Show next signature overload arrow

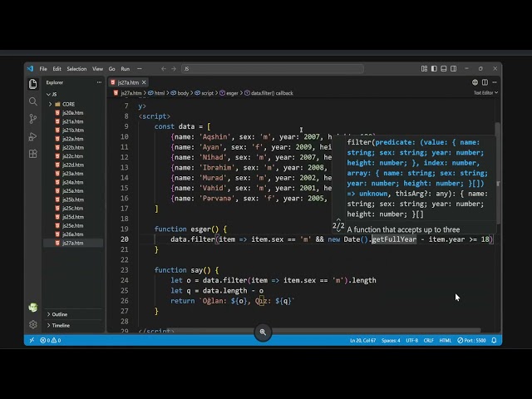click(338, 231)
